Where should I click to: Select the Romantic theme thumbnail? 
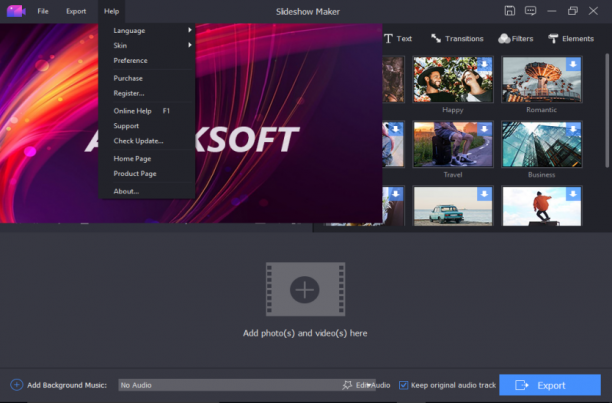coord(542,80)
